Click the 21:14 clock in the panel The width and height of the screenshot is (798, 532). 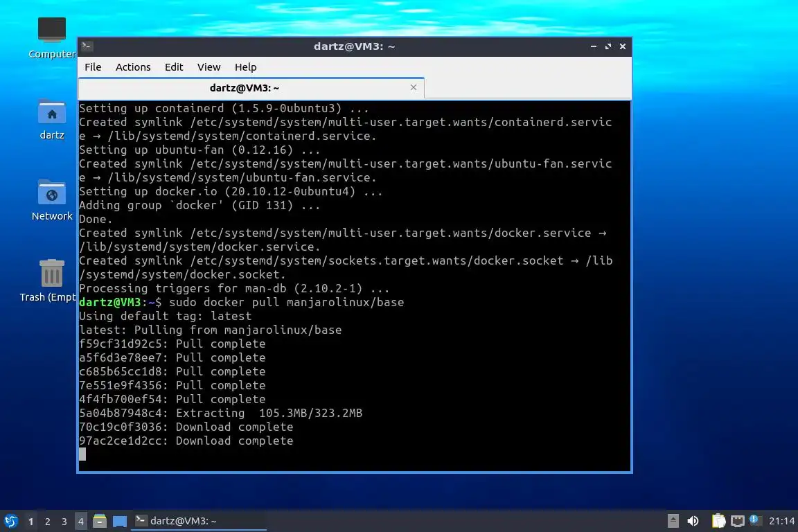781,521
